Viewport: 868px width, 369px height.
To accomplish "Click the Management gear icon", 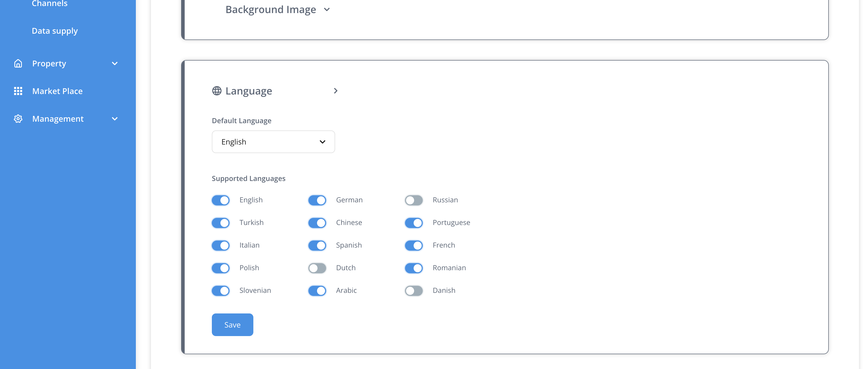I will (18, 118).
